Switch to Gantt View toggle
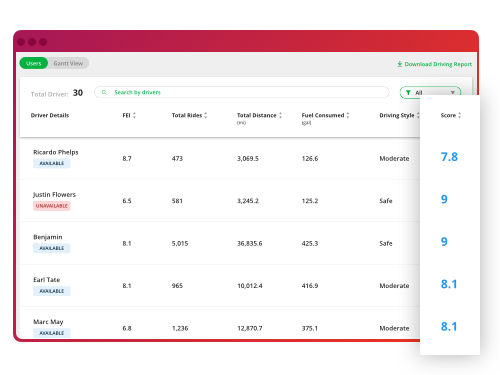The height and width of the screenshot is (375, 500). point(68,63)
